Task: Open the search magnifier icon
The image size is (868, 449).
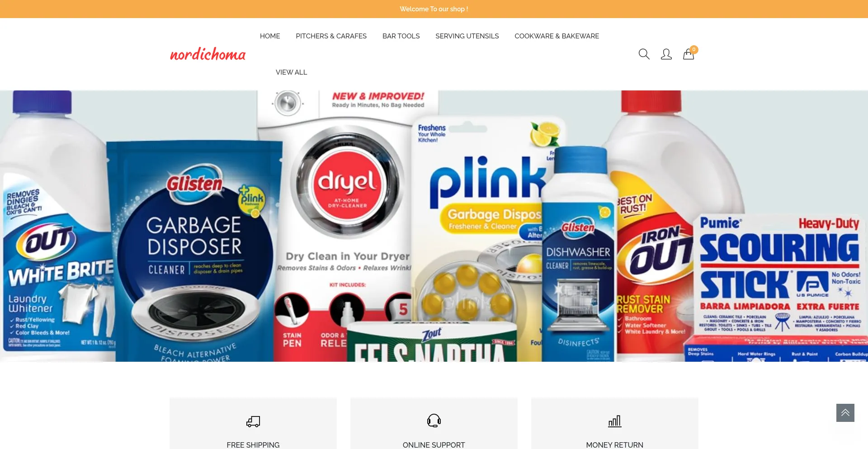Action: (x=644, y=54)
